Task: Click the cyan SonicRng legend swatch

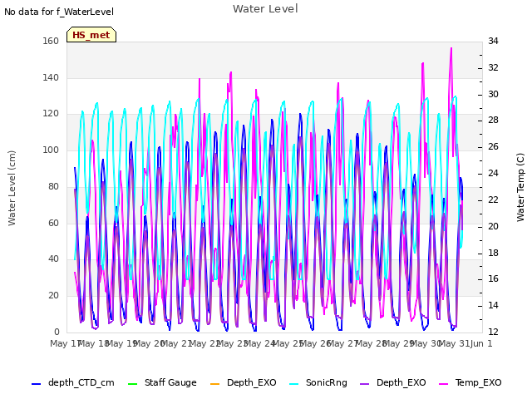Action: [293, 384]
